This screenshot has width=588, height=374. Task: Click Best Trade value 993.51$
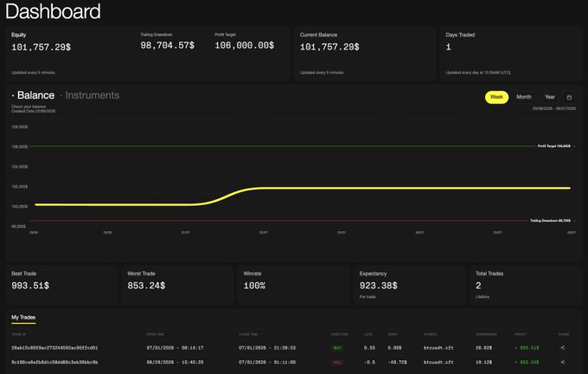tap(30, 286)
